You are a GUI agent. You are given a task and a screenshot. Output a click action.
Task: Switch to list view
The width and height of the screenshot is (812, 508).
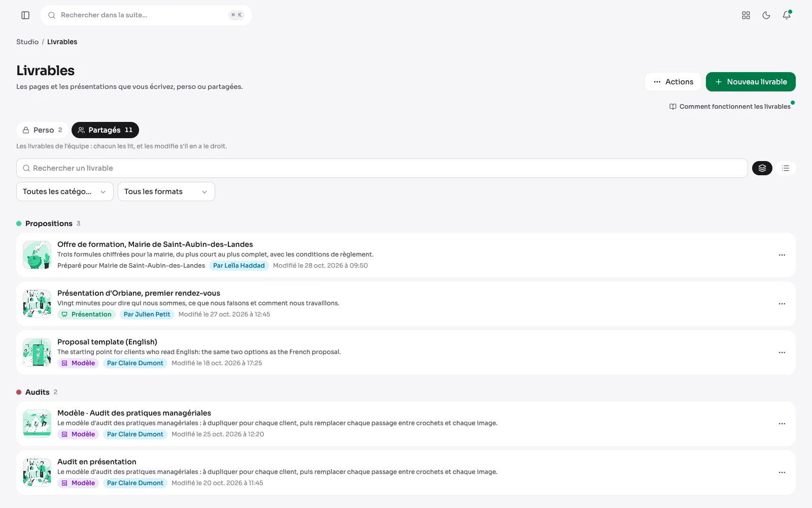pyautogui.click(x=786, y=168)
